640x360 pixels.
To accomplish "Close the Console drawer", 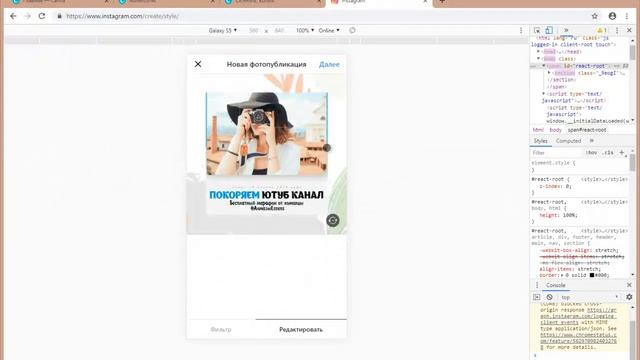I will 629,285.
